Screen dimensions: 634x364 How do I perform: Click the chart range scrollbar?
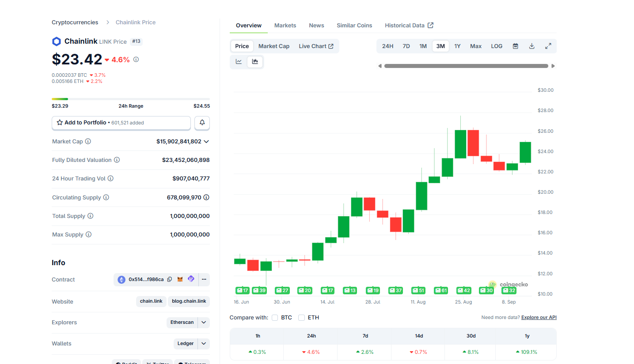tap(466, 66)
